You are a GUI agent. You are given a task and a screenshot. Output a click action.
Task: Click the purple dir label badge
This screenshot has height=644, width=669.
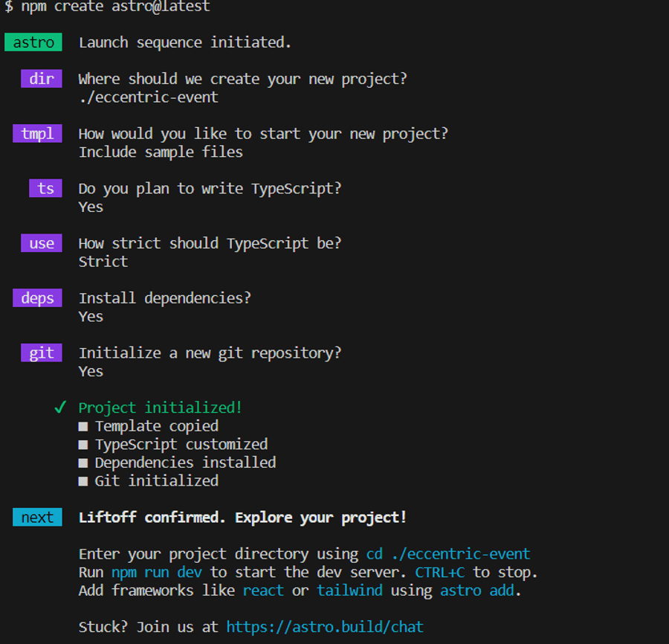[x=42, y=79]
